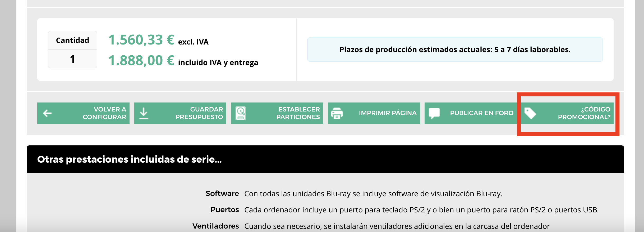Image resolution: width=644 pixels, height=232 pixels.
Task: Open the ¿Código Promocional? label
Action: [584, 113]
